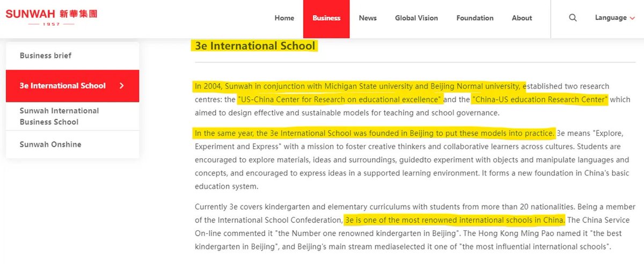
Task: Click highlighted "In the same year" sentence
Action: [x=374, y=133]
